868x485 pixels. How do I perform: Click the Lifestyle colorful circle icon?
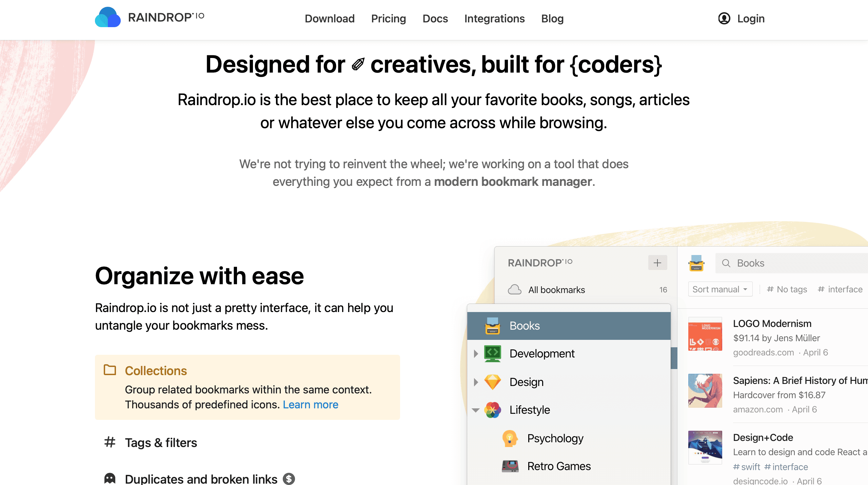click(493, 410)
